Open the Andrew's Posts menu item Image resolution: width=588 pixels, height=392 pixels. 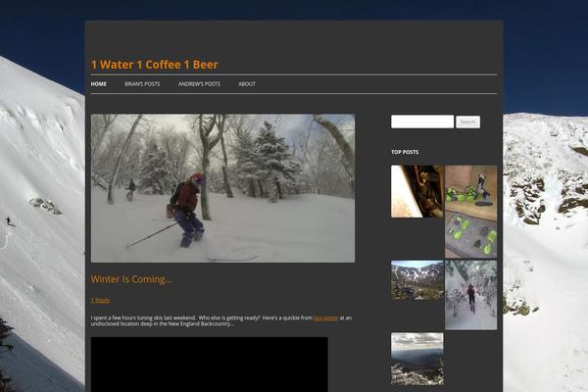point(199,84)
